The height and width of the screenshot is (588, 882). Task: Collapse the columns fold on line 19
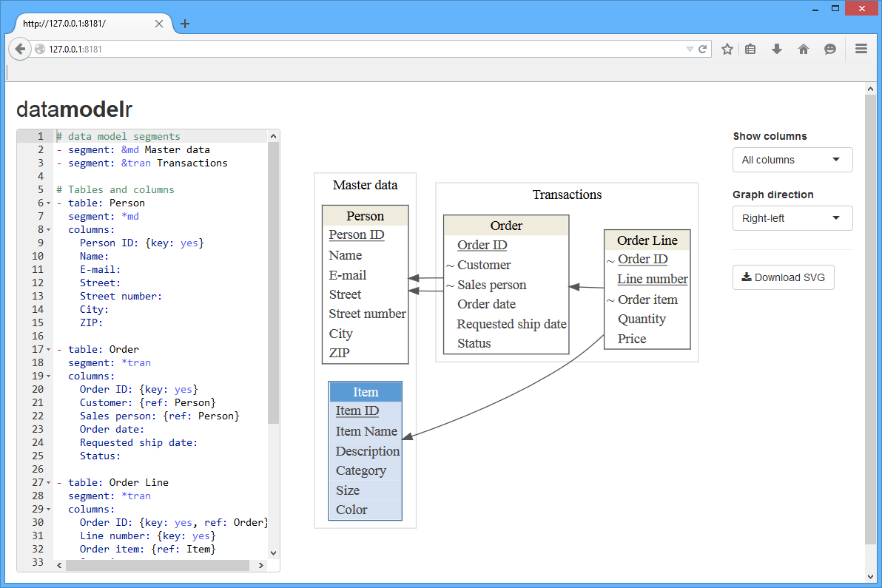(x=48, y=376)
